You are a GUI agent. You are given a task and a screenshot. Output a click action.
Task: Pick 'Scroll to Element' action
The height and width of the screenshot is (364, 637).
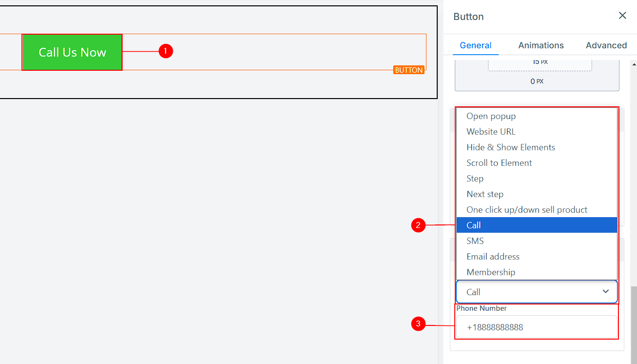pos(499,163)
